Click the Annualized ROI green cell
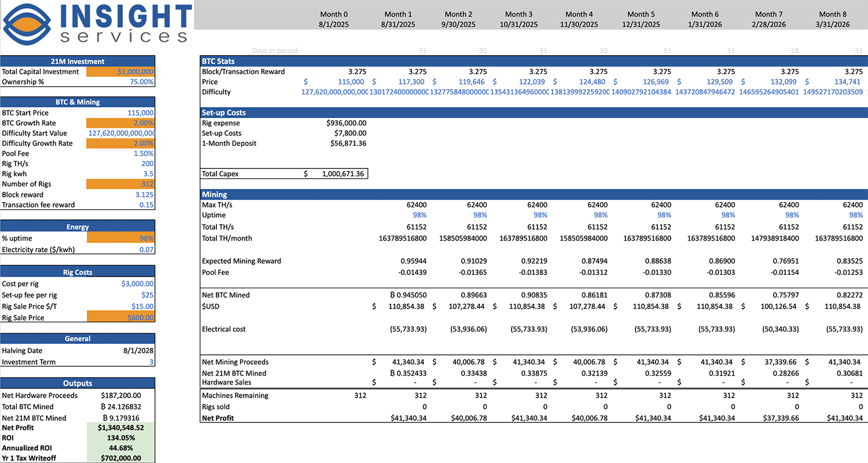Screen dimensions: 868x463 (120, 448)
